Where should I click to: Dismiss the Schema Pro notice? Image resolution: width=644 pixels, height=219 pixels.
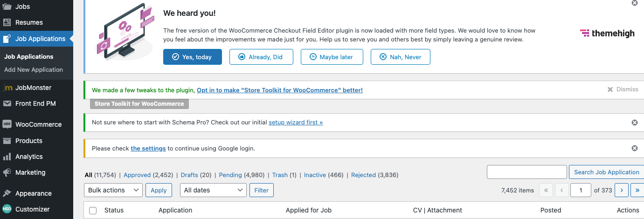[x=634, y=123]
